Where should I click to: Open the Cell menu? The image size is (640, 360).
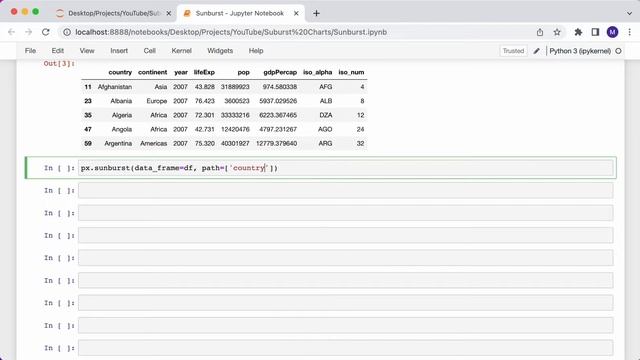[149, 51]
